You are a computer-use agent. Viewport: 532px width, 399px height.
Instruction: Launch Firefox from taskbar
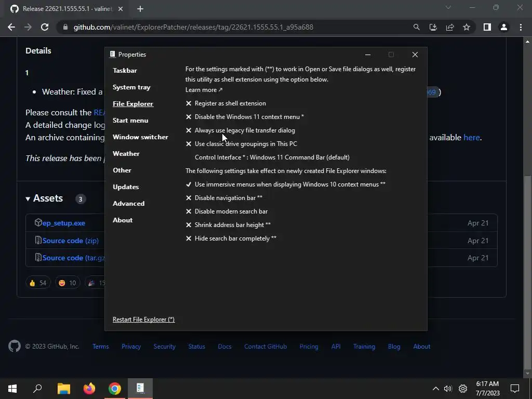89,388
